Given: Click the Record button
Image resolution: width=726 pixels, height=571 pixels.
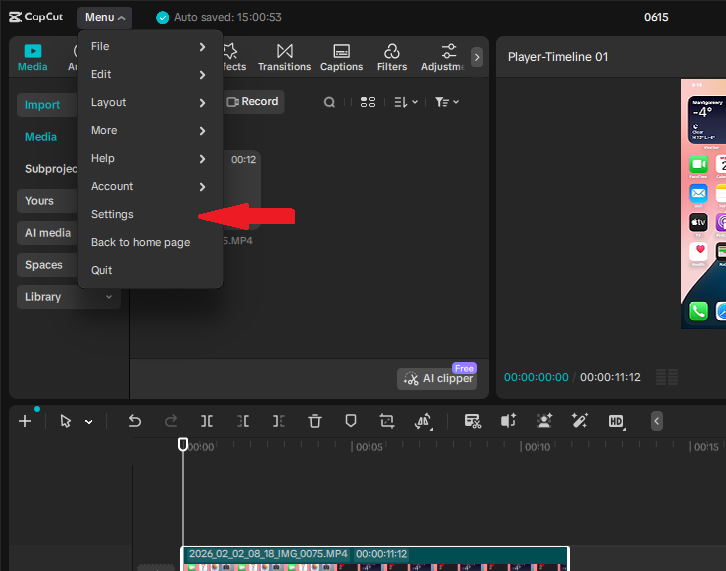Looking at the screenshot, I should coord(253,101).
